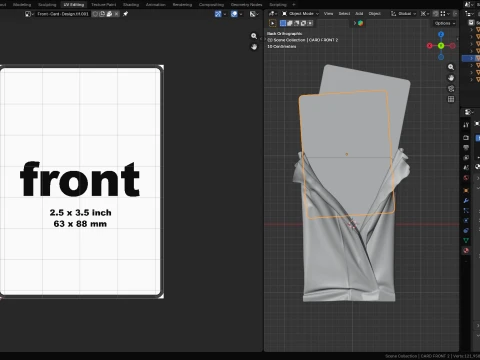Viewport: 480px width, 360px height.
Task: Open the viewport Object menu
Action: click(374, 14)
